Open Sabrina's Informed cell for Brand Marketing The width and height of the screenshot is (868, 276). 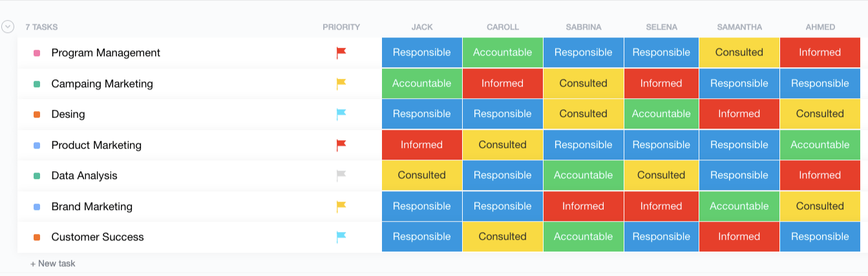click(583, 206)
